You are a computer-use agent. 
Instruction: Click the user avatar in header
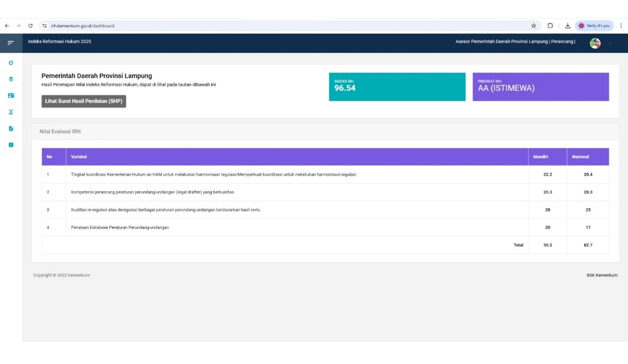[x=595, y=43]
